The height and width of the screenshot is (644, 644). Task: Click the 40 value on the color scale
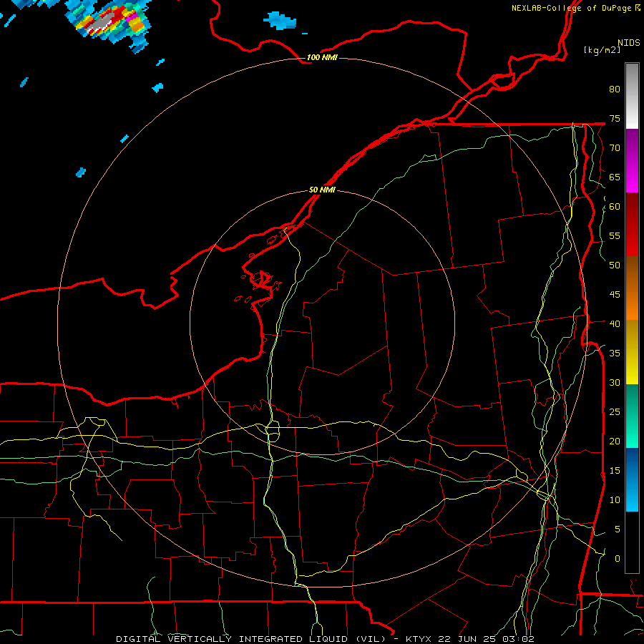pos(615,323)
